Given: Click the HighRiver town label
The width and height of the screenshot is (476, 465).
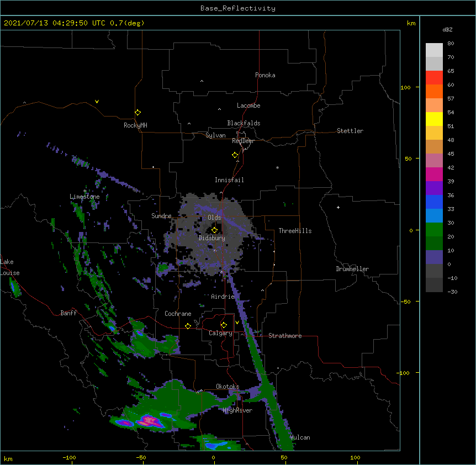Looking at the screenshot, I should click(x=237, y=410).
